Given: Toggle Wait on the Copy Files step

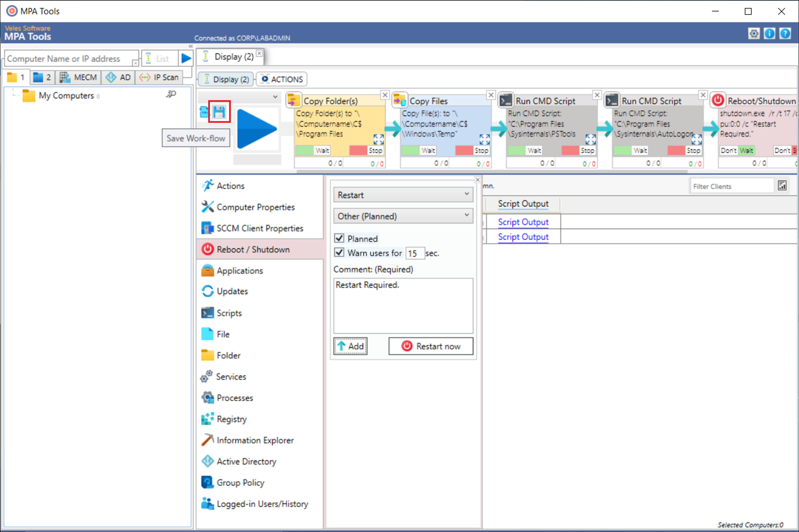Looking at the screenshot, I should pos(419,150).
